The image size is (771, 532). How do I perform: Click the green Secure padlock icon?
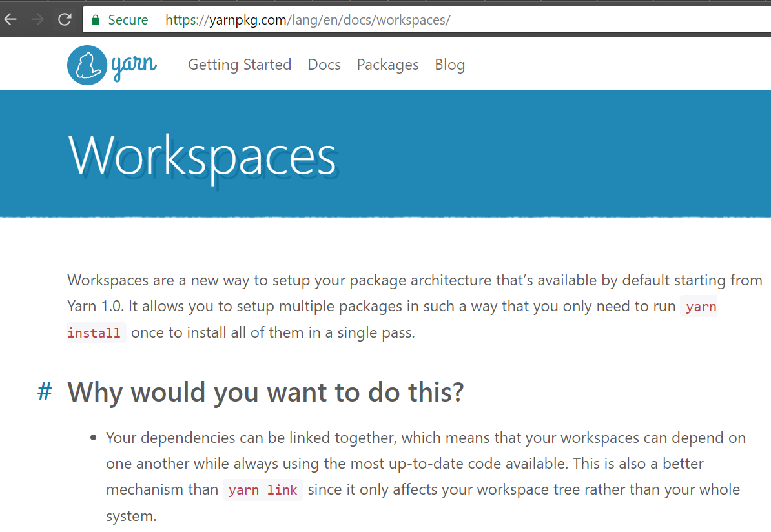(96, 19)
